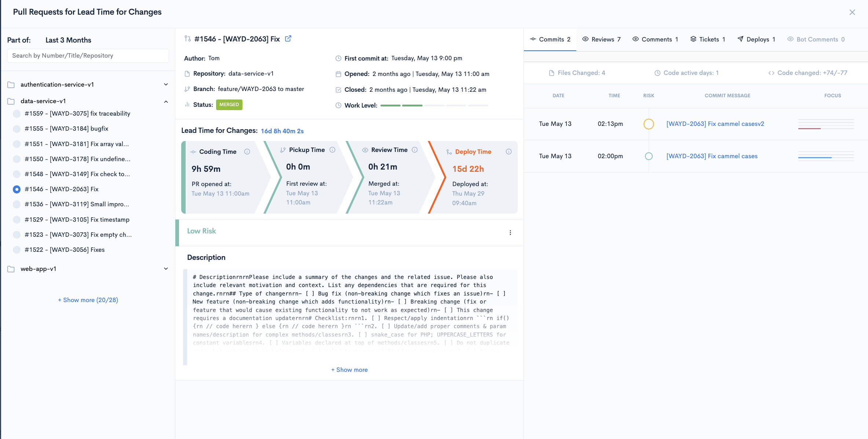Click Coding Time commit icon
Viewport: 868px width, 439px height.
193,152
